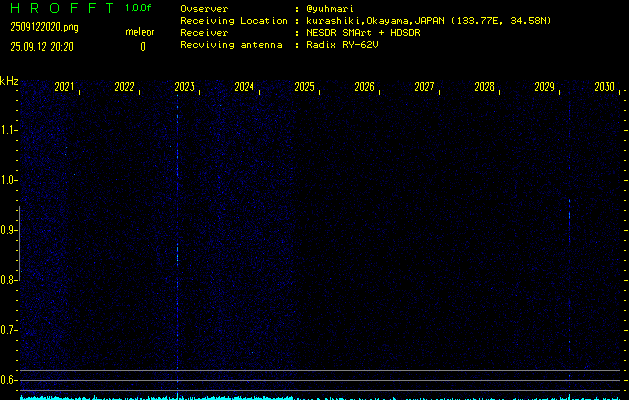Click the 1.0 kHz axis label

8,180
